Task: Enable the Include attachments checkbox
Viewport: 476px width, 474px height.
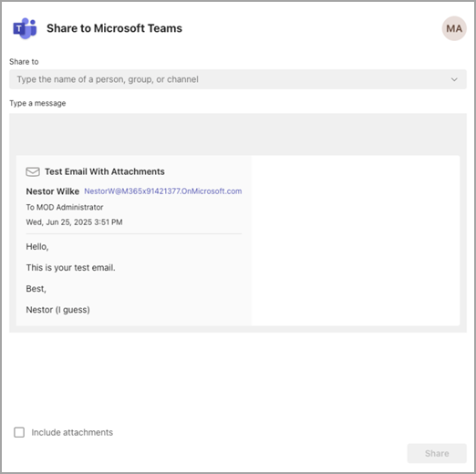Action: click(19, 432)
